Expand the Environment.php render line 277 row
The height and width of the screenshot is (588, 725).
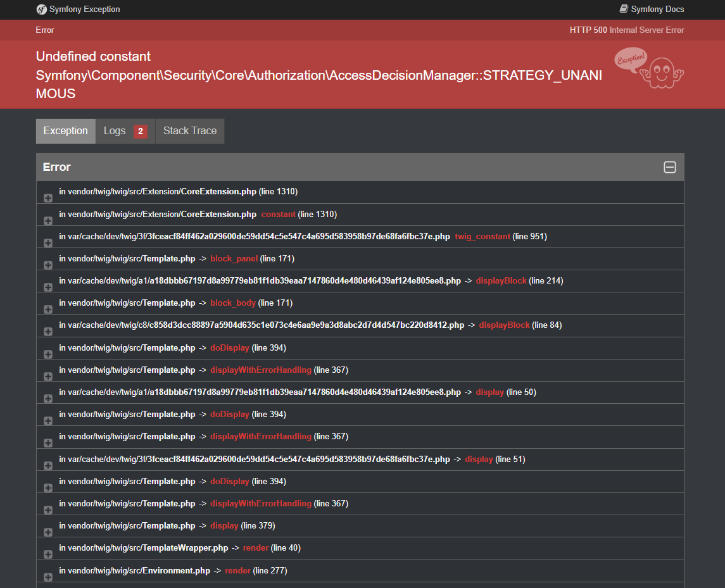click(48, 577)
